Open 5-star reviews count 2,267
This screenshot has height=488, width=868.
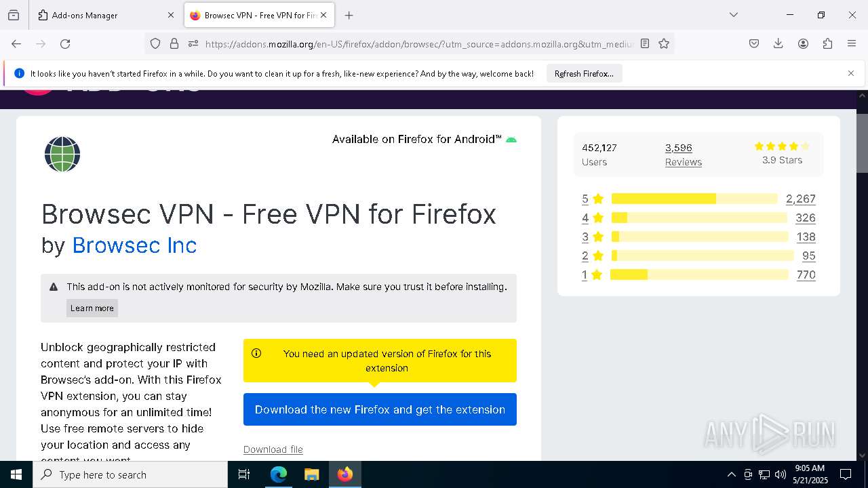pos(800,199)
